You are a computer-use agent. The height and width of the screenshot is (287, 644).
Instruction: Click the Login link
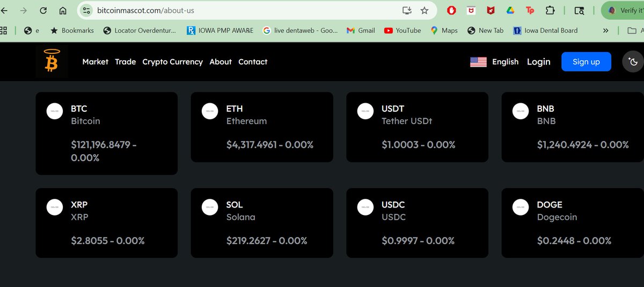(x=539, y=62)
